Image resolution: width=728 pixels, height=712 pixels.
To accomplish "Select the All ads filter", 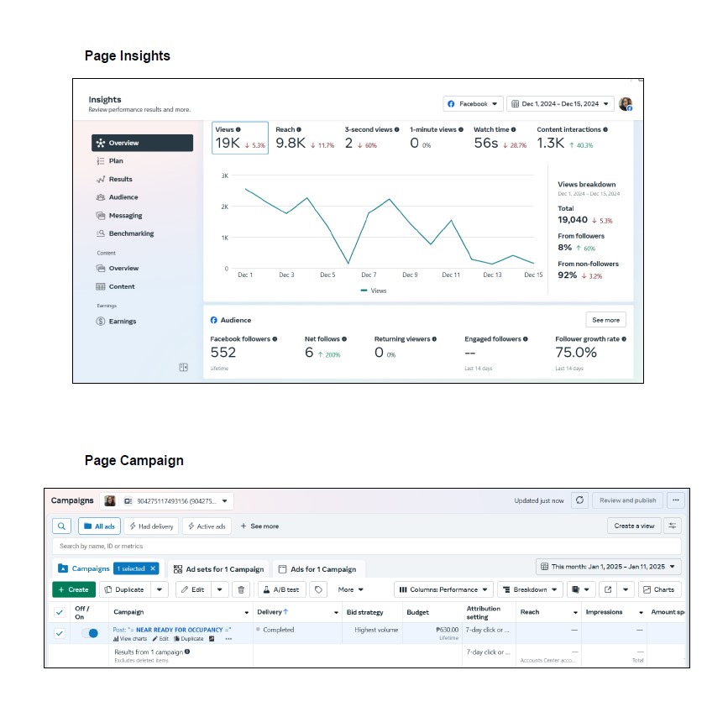I will pyautogui.click(x=99, y=526).
